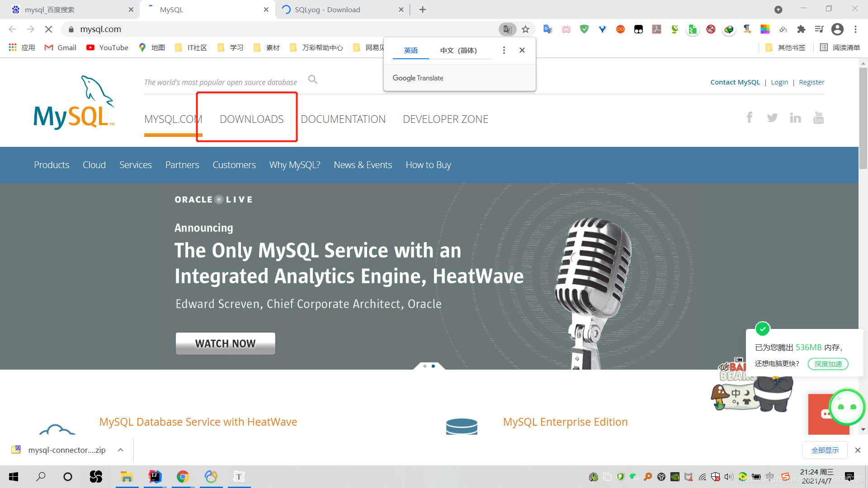Click the Register link
The width and height of the screenshot is (868, 488).
[x=811, y=82]
